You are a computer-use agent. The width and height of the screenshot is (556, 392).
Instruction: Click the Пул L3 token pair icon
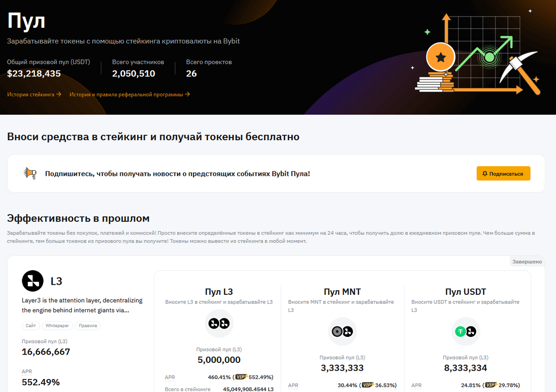[219, 324]
